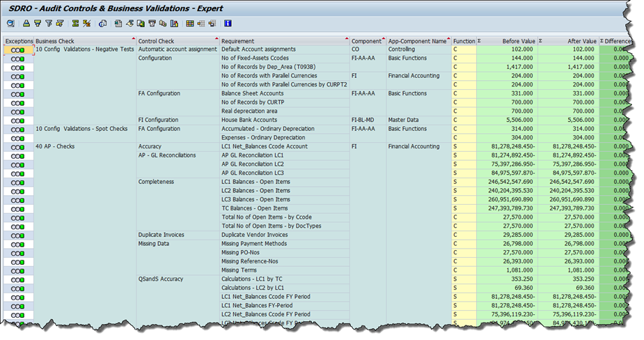The height and width of the screenshot is (340, 644).
Task: Select the App-Component Name column header
Action: (419, 41)
